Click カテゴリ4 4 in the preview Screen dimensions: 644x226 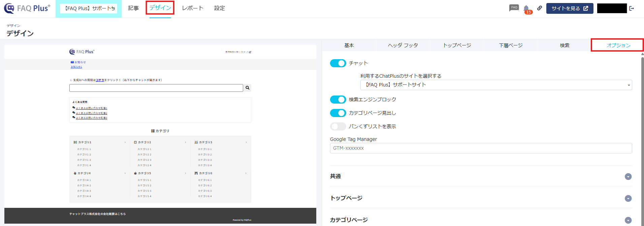point(84,196)
